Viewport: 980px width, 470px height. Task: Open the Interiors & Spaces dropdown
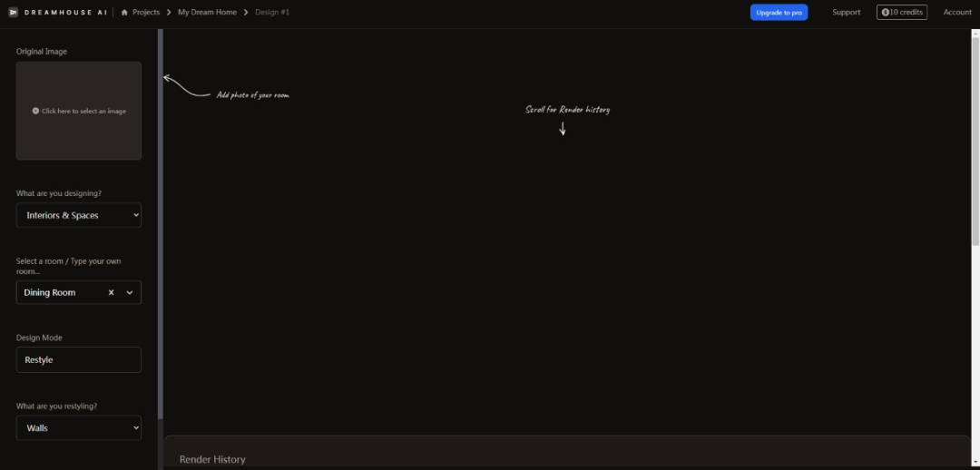click(79, 215)
